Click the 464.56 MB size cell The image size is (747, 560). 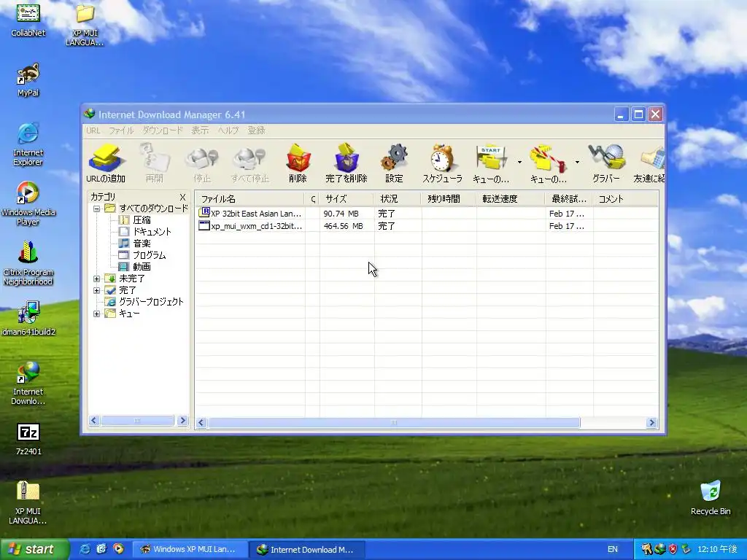[x=343, y=226]
